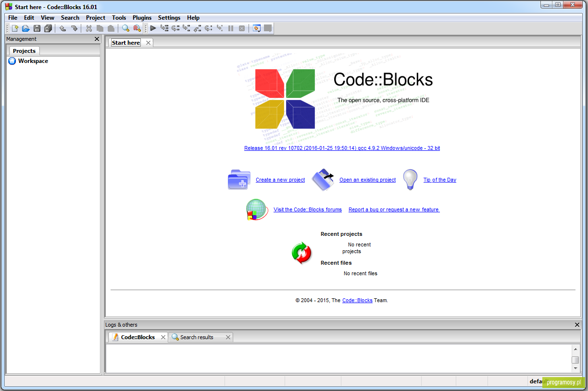Open Find with the magnifier icon

pos(125,28)
